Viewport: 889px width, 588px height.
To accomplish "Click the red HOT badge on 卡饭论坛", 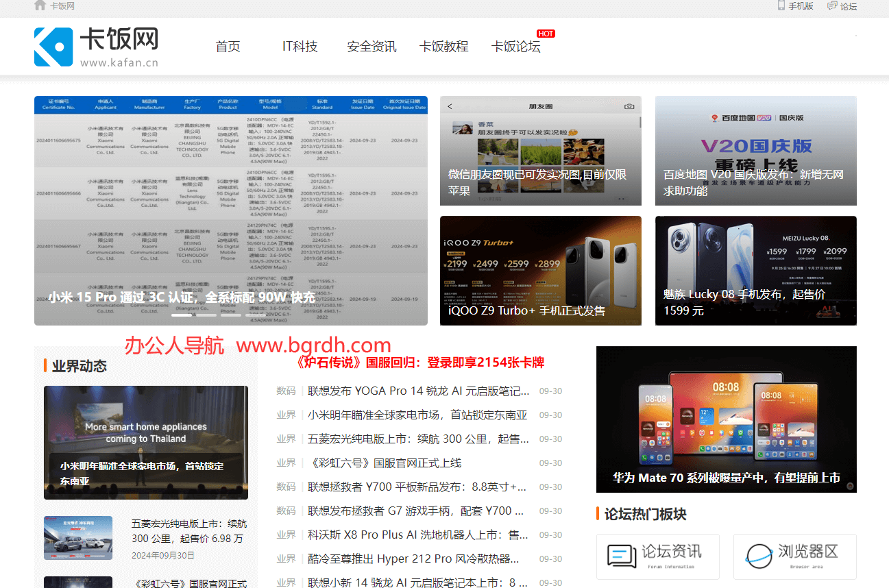I will click(546, 34).
